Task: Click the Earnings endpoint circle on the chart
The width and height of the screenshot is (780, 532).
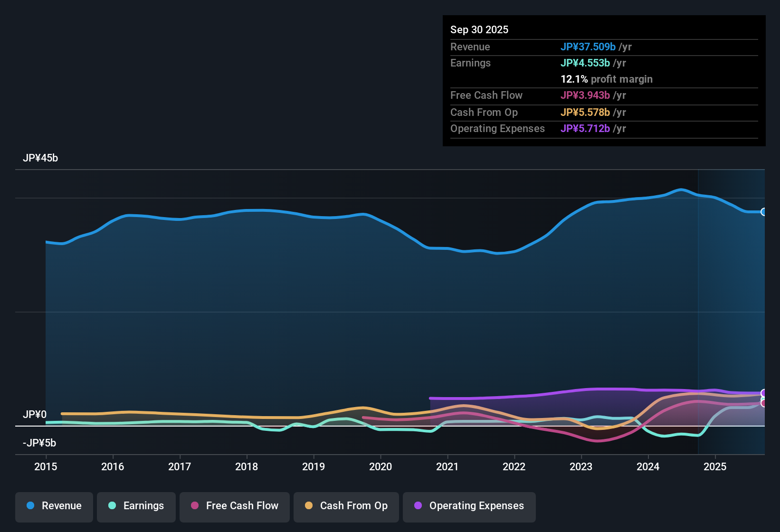Action: point(763,399)
